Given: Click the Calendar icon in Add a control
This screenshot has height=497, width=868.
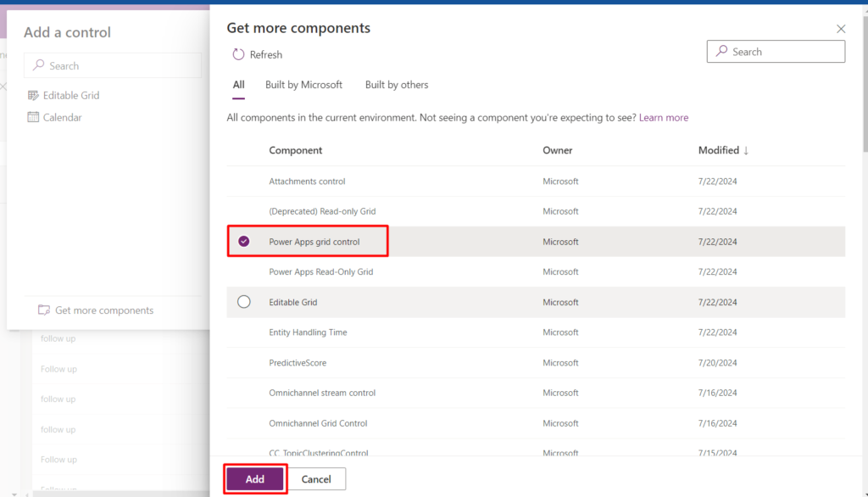Looking at the screenshot, I should [33, 117].
